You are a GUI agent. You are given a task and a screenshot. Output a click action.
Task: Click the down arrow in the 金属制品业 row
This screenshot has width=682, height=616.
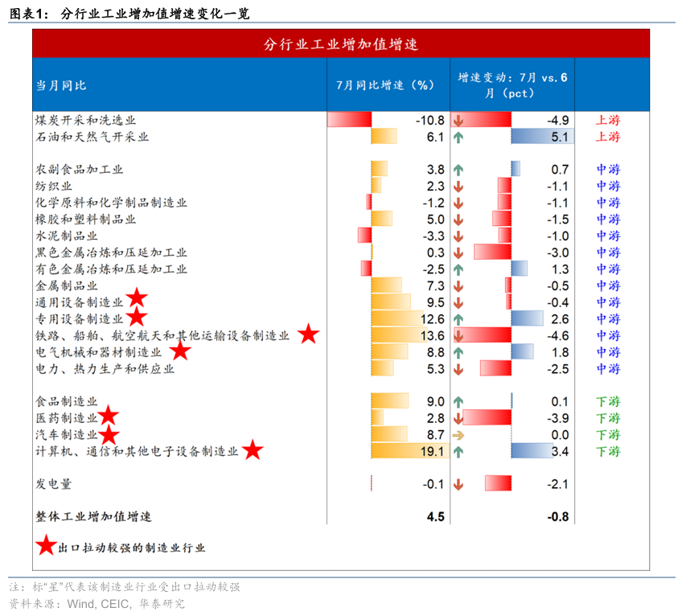pyautogui.click(x=458, y=286)
